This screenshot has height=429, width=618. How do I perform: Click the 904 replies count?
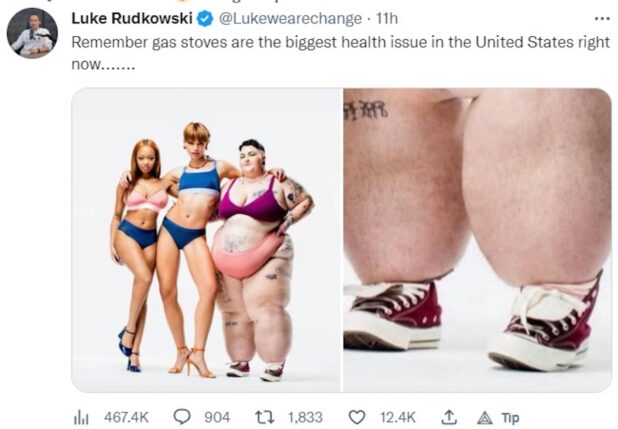point(217,417)
